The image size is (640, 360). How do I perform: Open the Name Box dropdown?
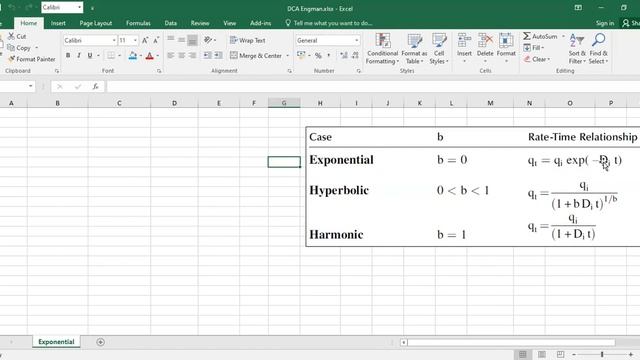[31, 86]
